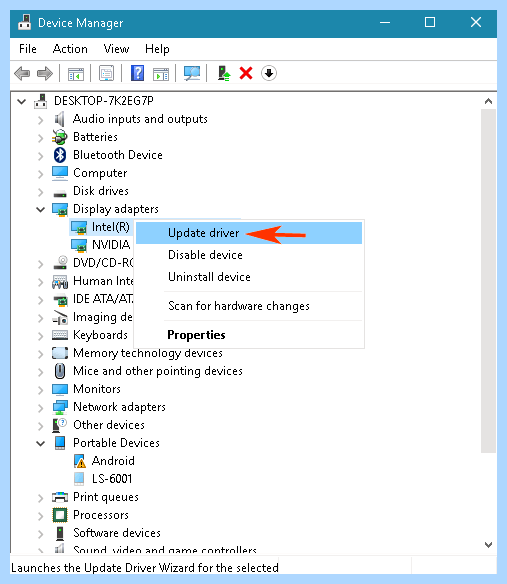The height and width of the screenshot is (584, 507).
Task: Select the Monitors category label
Action: pyautogui.click(x=97, y=389)
